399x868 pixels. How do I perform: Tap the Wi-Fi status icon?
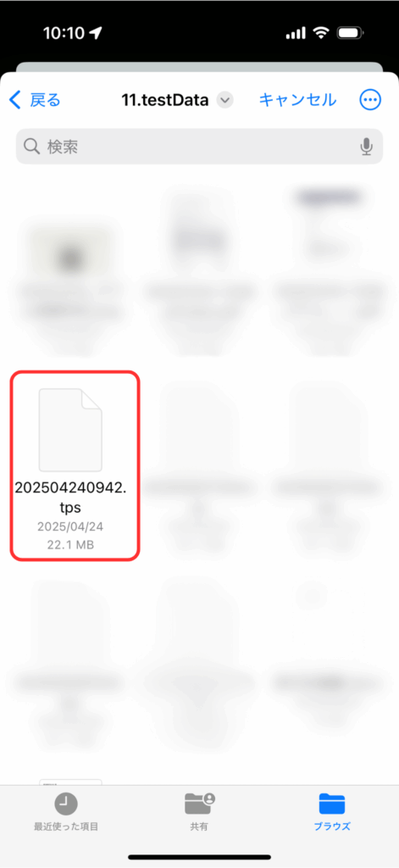(321, 33)
